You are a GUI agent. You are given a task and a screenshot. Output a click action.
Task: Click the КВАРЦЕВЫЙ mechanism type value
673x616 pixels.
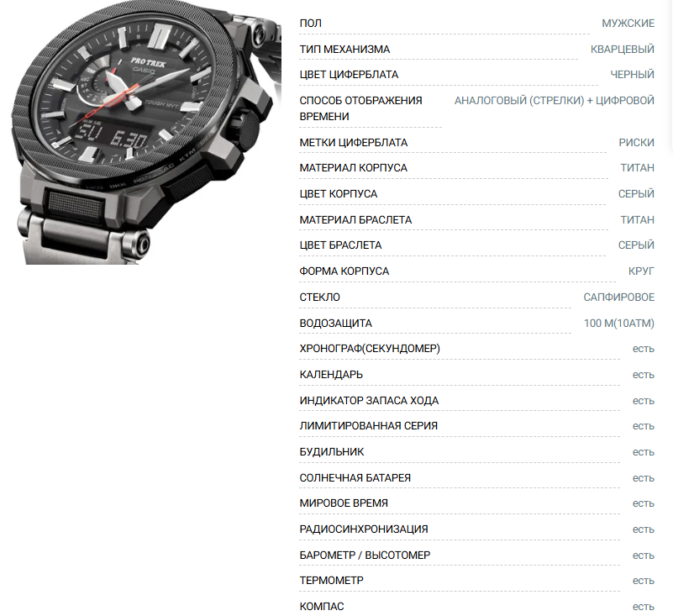click(x=623, y=50)
